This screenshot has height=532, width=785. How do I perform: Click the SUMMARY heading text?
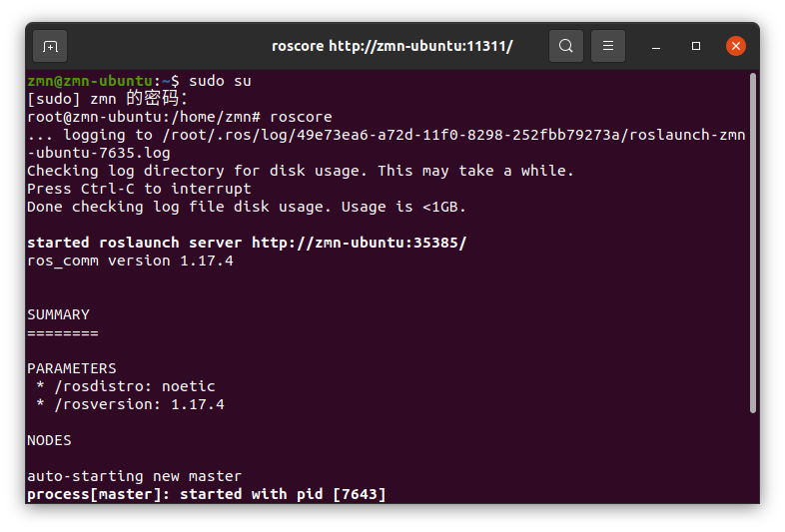tap(58, 314)
